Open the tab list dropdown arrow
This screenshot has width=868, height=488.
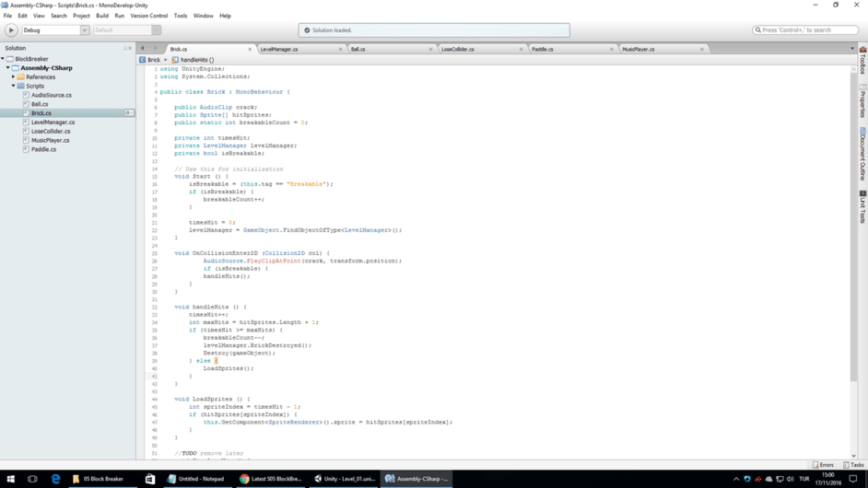851,49
